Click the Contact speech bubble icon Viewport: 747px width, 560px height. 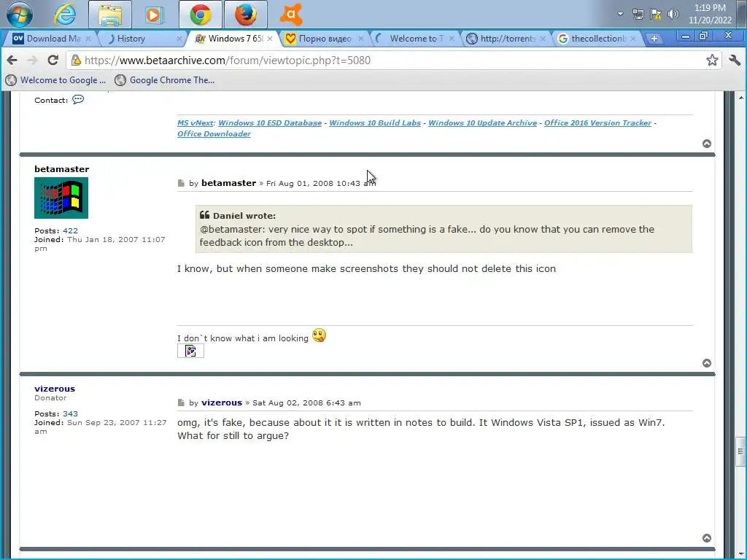point(78,99)
